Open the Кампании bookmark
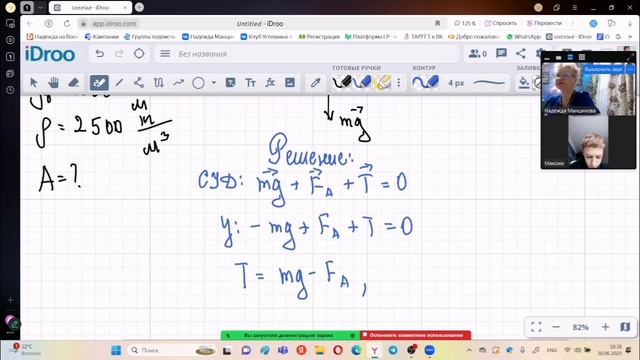The width and height of the screenshot is (640, 360). tap(102, 37)
